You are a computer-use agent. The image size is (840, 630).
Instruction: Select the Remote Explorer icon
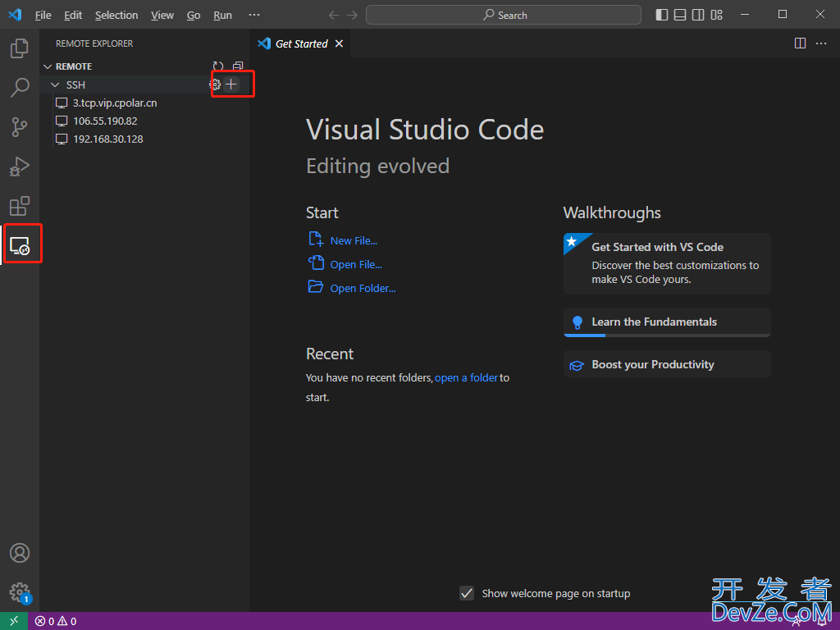click(x=20, y=246)
